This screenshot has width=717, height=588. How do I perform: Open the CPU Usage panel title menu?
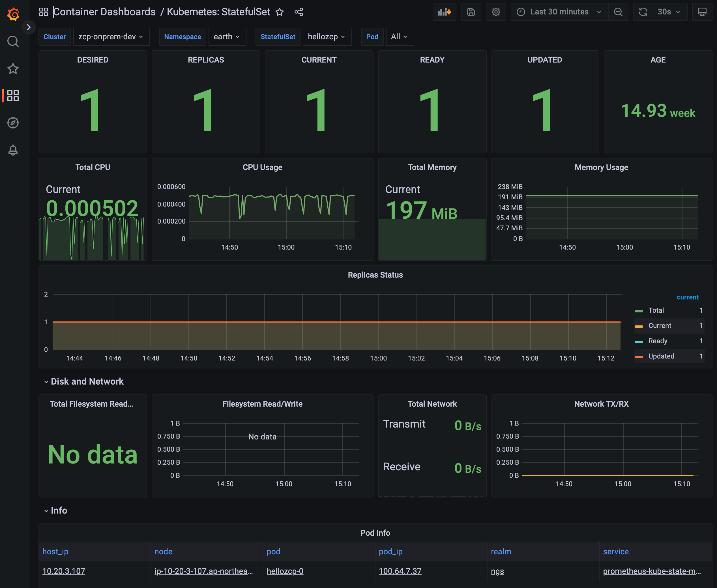click(x=262, y=167)
